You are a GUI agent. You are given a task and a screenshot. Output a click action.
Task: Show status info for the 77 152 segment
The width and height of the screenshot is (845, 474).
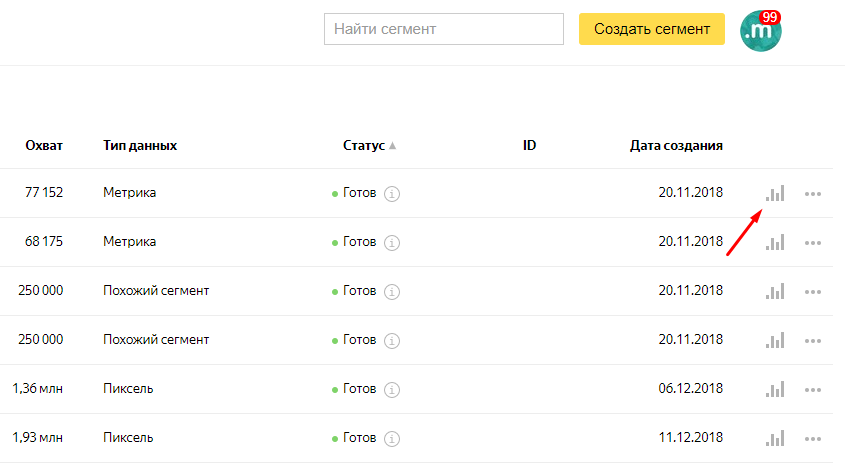(x=392, y=194)
